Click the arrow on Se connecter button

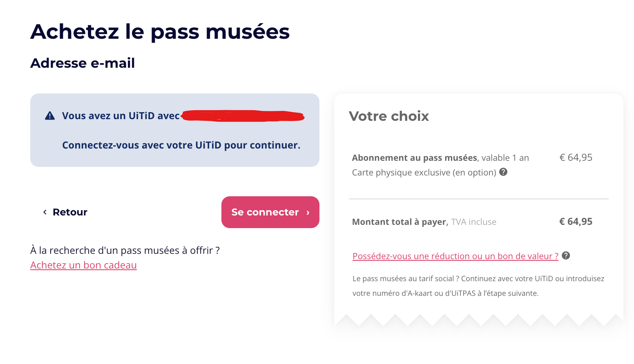pyautogui.click(x=308, y=213)
